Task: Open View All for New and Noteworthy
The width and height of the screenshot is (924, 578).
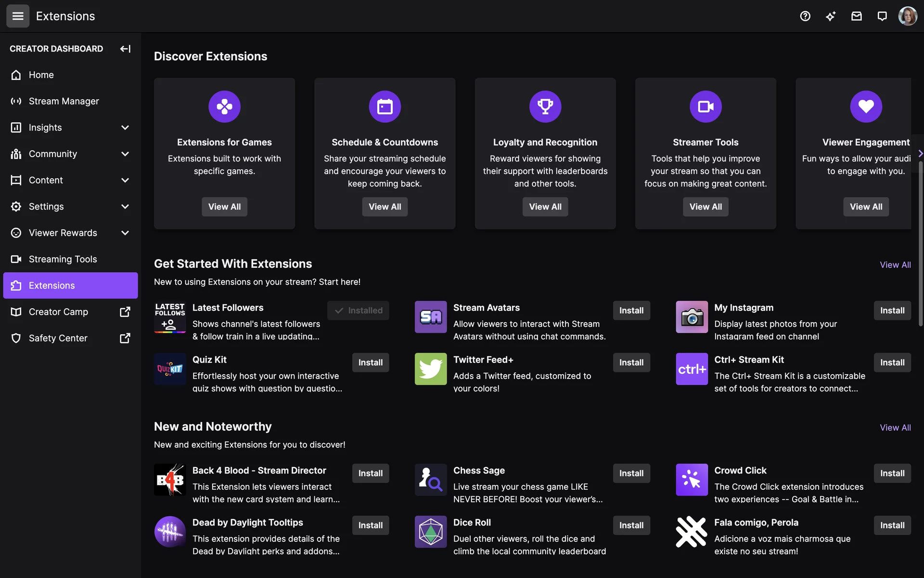Action: (895, 428)
